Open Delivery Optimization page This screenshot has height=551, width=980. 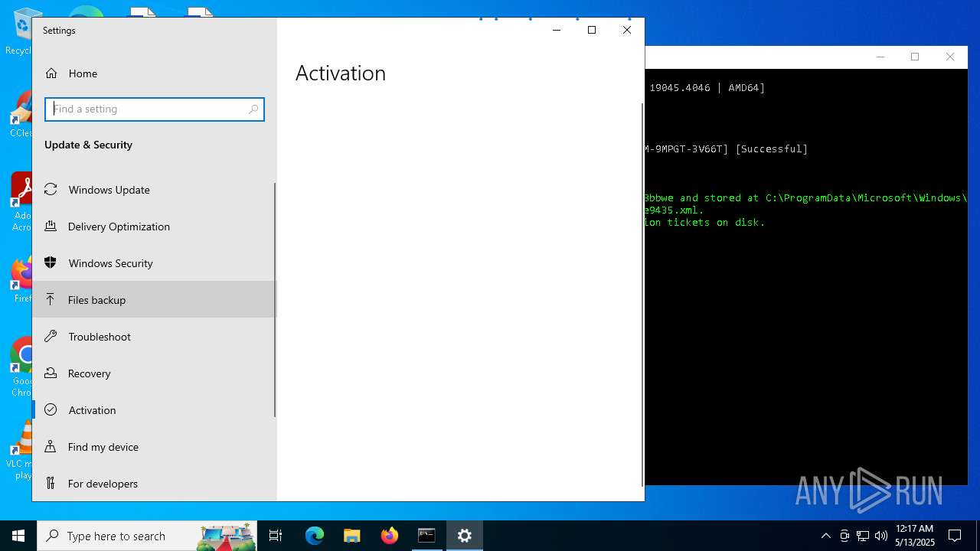pos(153,227)
